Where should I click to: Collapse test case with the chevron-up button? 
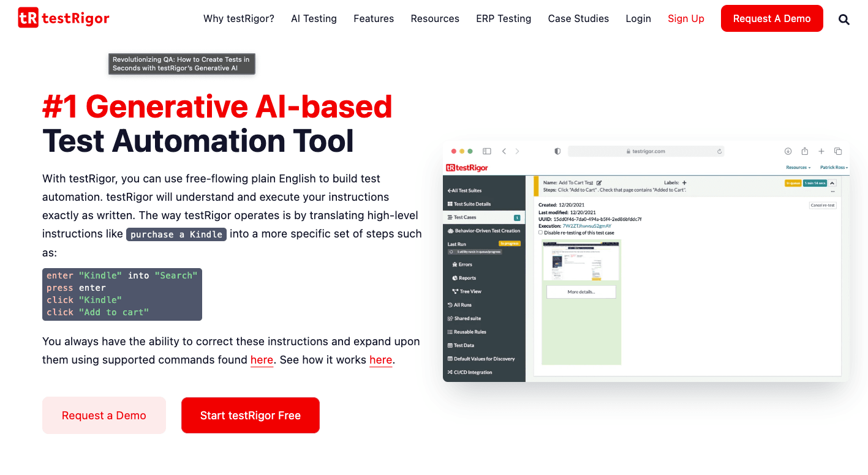(832, 182)
